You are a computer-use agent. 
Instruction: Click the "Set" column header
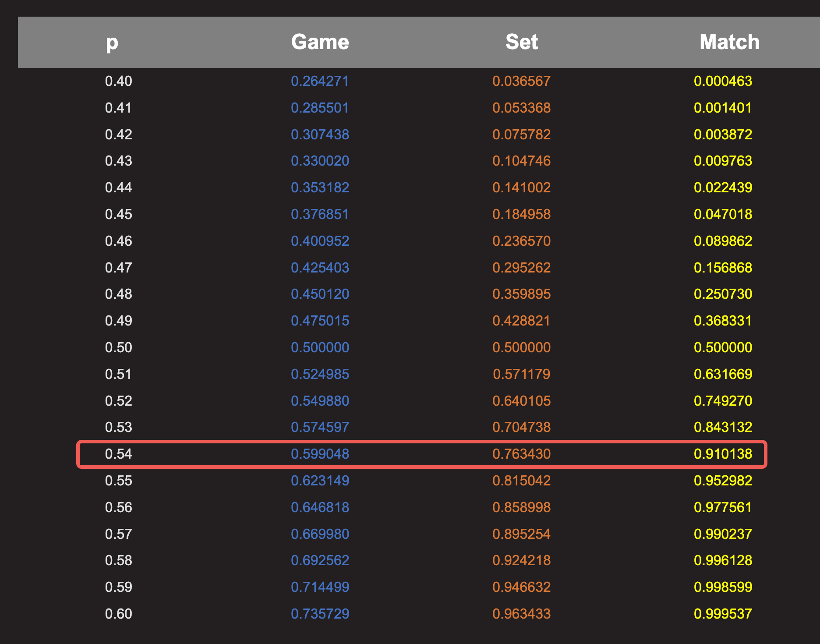click(x=521, y=42)
